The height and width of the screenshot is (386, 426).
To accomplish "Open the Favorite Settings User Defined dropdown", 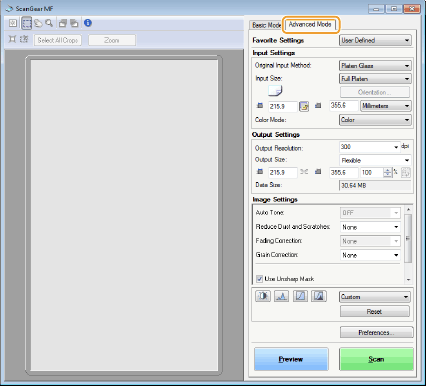I will (x=375, y=40).
